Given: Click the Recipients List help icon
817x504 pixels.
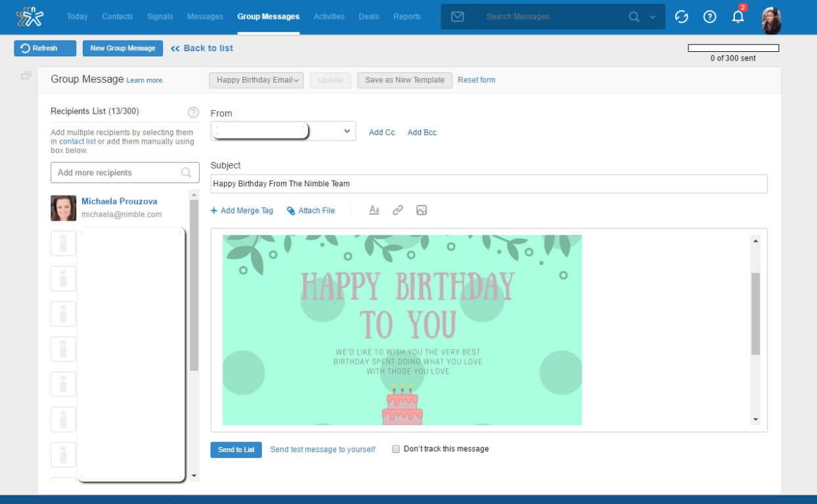Looking at the screenshot, I should [193, 112].
